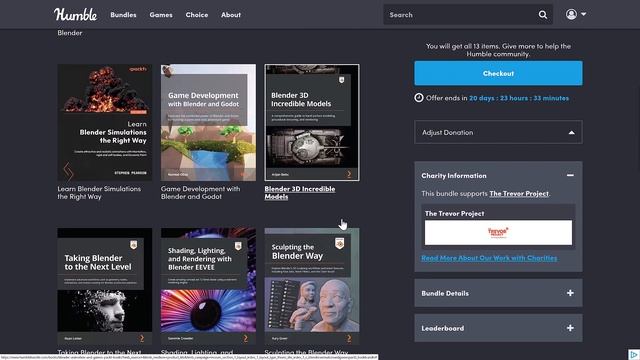Click the Trevor Project logo banner
Image resolution: width=640 pixels, height=360 pixels.
pos(498,233)
